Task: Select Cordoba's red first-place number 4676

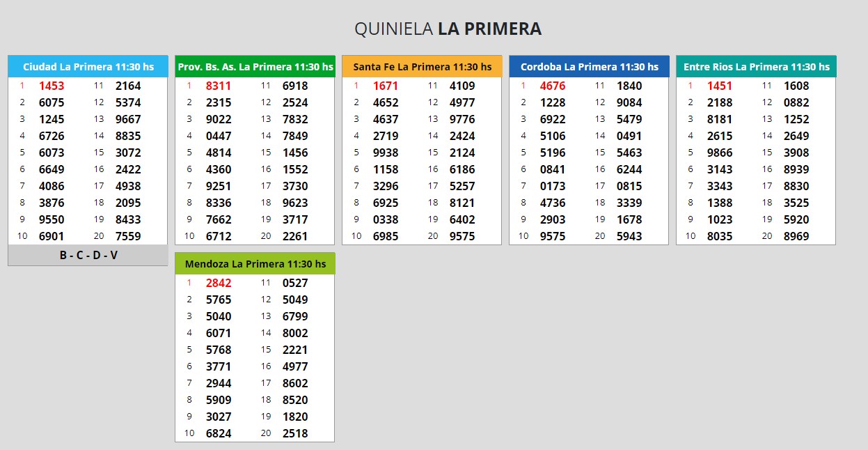Action: (x=553, y=86)
